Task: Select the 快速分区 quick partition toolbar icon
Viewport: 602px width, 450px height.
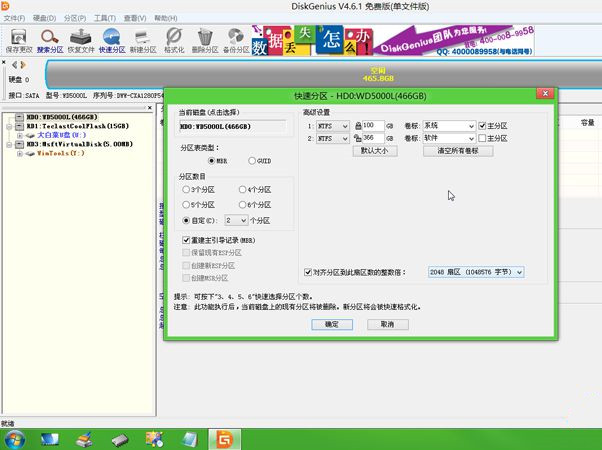Action: coord(112,41)
